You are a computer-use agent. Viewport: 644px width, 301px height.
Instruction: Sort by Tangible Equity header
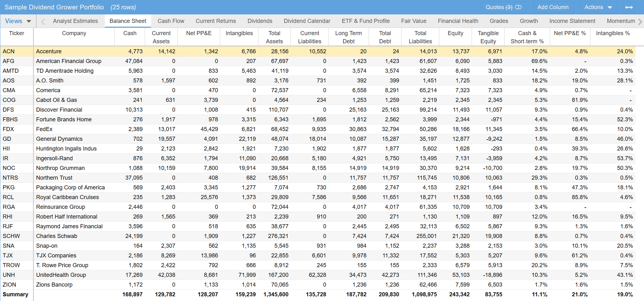click(x=488, y=37)
